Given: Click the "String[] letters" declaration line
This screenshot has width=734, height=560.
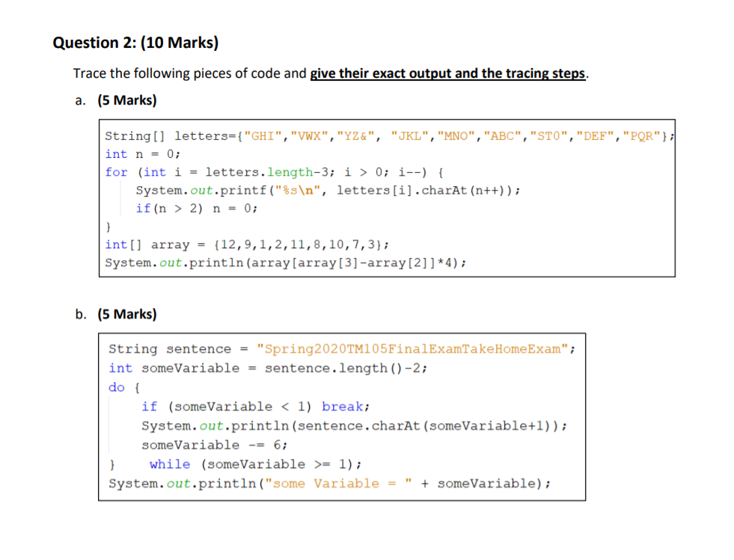Looking at the screenshot, I should point(390,136).
